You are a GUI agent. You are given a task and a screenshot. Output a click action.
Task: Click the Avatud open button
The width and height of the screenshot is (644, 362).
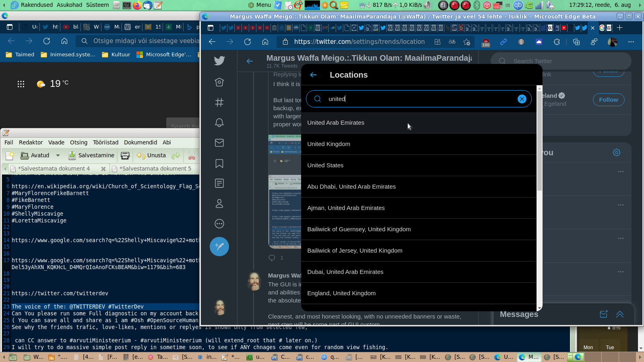pos(35,156)
